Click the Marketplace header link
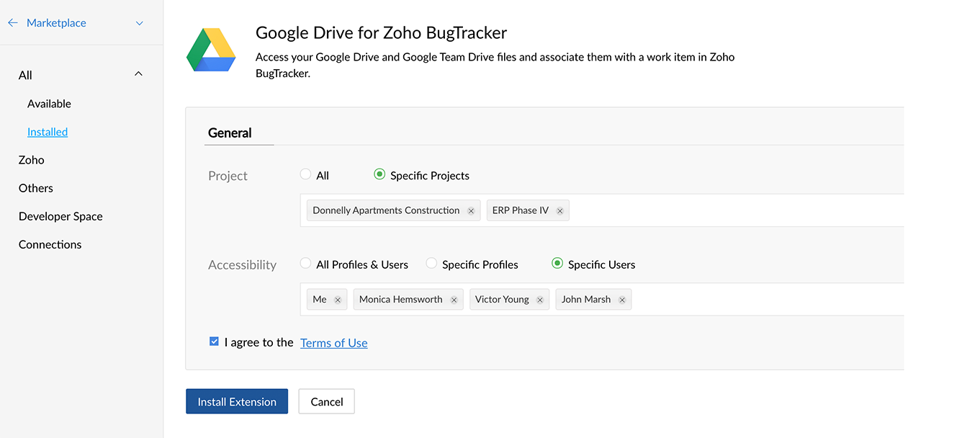This screenshot has width=980, height=438. point(56,23)
